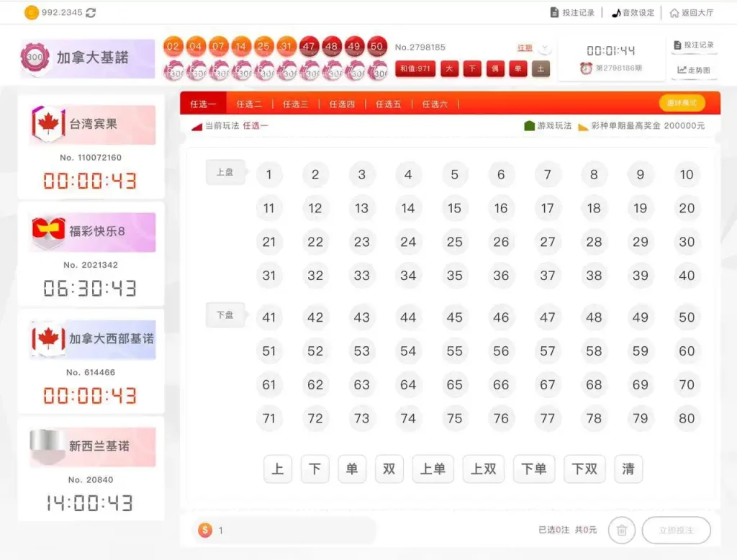The image size is (737, 560).
Task: Select number 80 ball
Action: (x=687, y=418)
